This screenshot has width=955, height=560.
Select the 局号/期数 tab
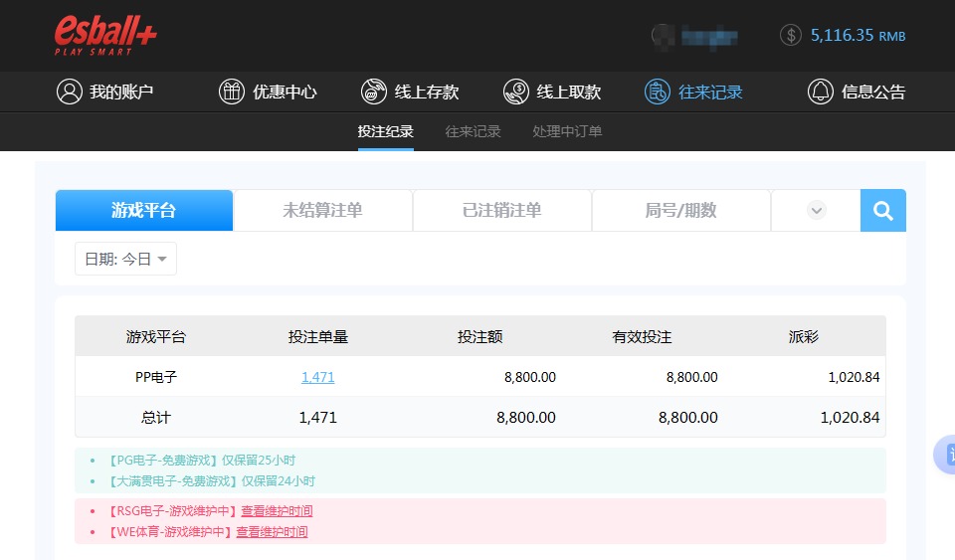[680, 211]
